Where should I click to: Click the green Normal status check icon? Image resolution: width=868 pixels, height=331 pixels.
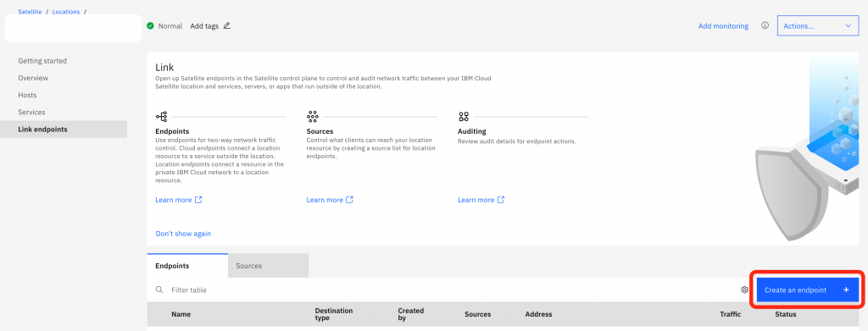[x=151, y=26]
